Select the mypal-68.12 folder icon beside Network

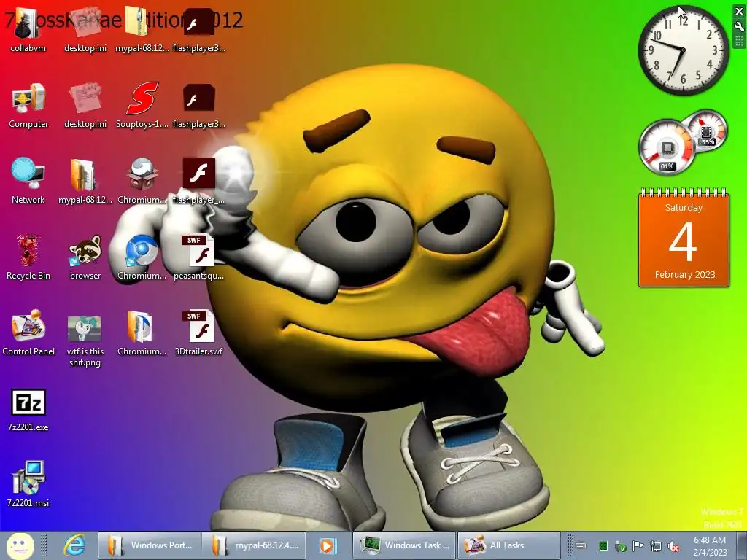coord(85,181)
